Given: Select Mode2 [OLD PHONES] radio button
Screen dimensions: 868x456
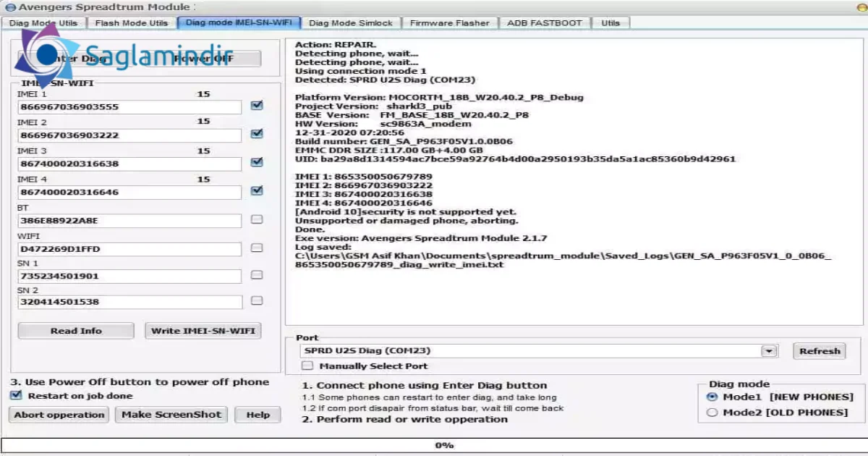Looking at the screenshot, I should [x=712, y=413].
